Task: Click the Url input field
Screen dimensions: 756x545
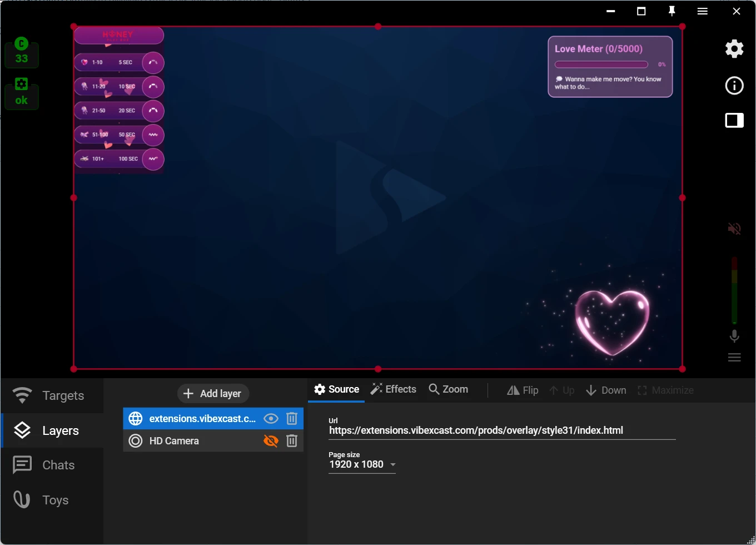Action: (501, 430)
